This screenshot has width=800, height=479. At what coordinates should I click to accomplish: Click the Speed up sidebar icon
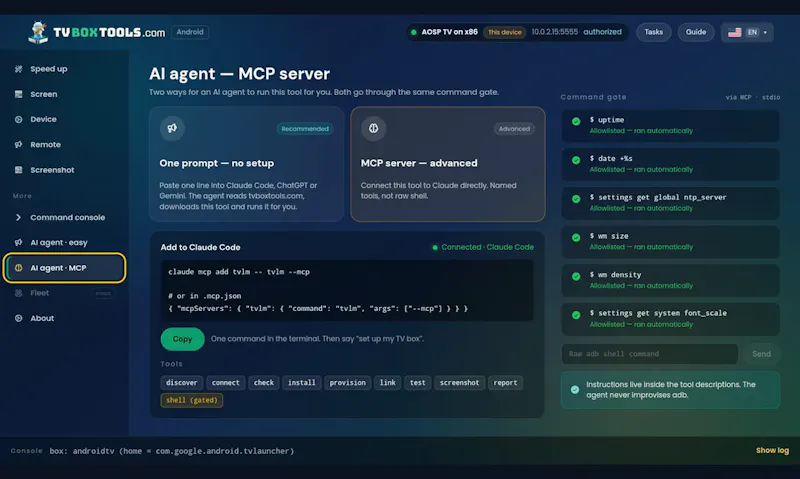tap(18, 69)
